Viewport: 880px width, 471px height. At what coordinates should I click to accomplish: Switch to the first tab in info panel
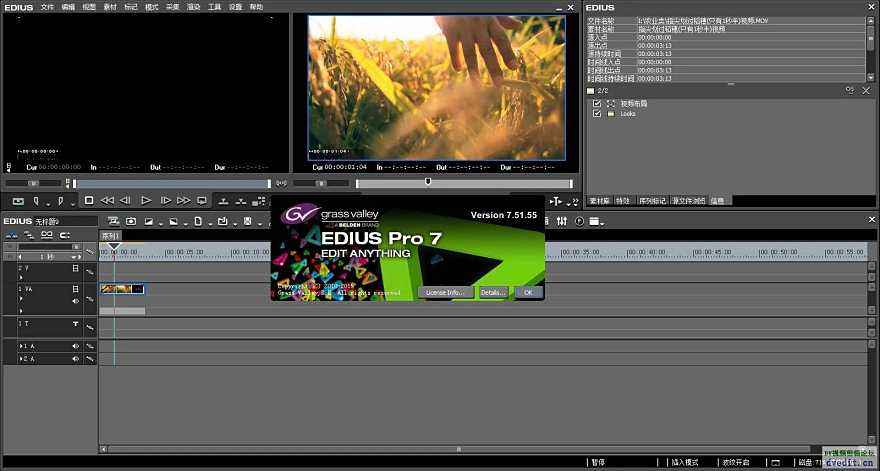pyautogui.click(x=599, y=200)
